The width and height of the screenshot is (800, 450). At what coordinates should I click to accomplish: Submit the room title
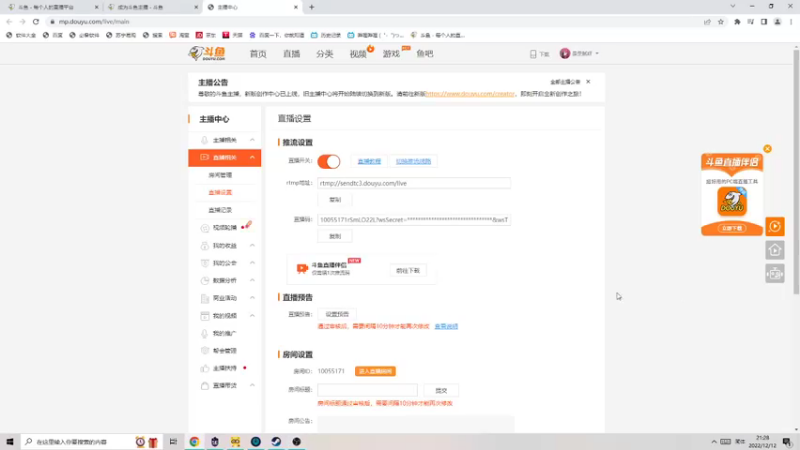pos(441,390)
